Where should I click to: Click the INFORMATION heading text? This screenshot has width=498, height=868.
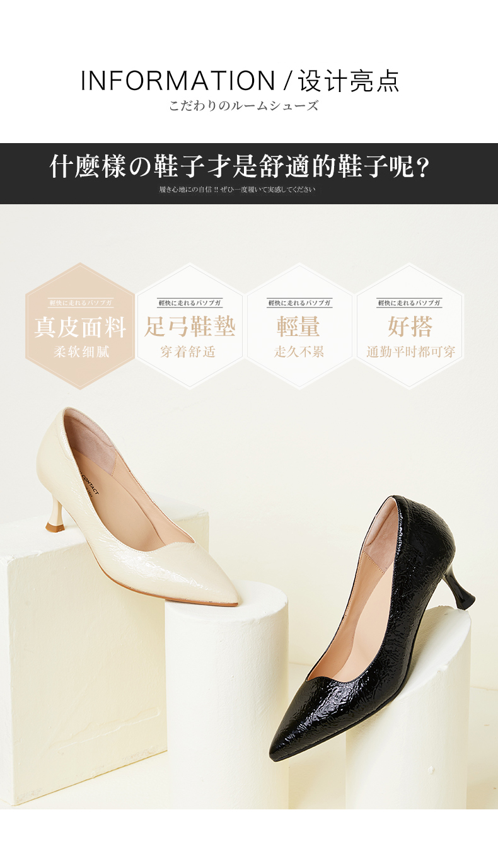click(178, 82)
